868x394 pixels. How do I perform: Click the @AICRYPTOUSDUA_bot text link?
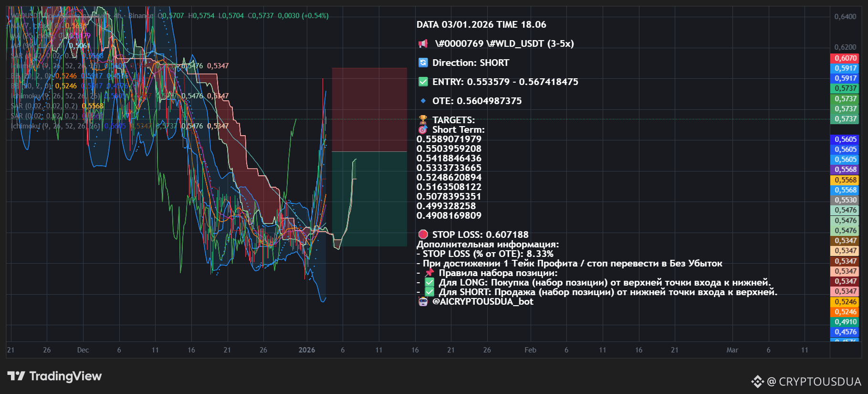tap(482, 302)
